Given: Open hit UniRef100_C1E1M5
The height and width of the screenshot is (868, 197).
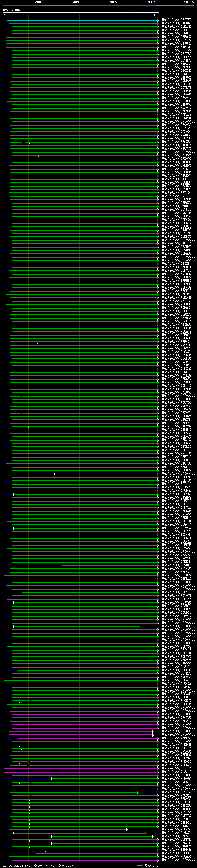Looking at the screenshot, I should tap(176, 26).
